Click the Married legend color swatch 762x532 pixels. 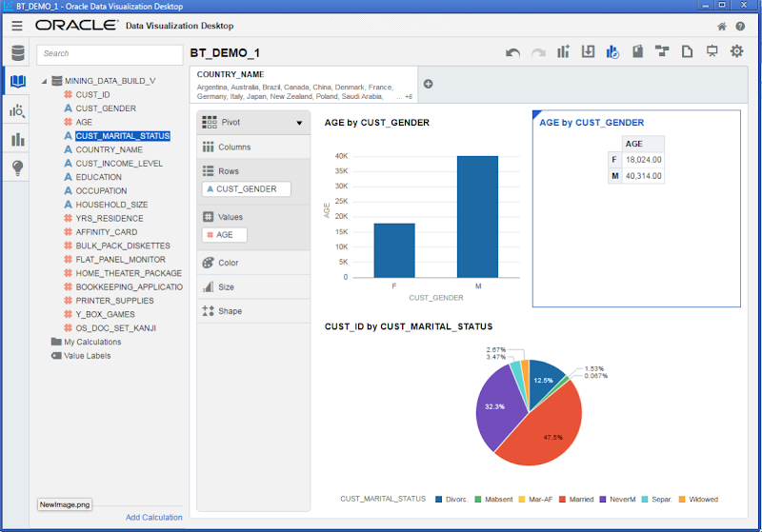[x=562, y=500]
